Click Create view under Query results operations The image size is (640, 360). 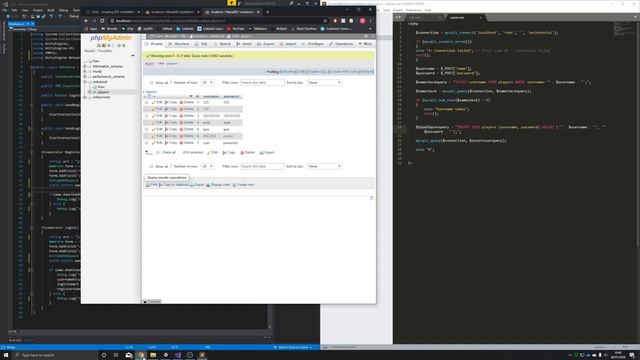click(243, 185)
